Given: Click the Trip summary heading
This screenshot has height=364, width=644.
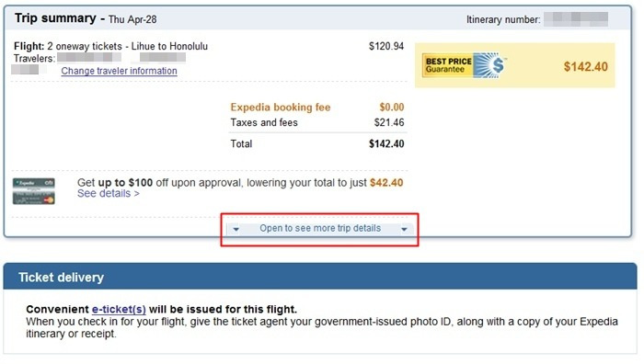Looking at the screenshot, I should (x=55, y=18).
